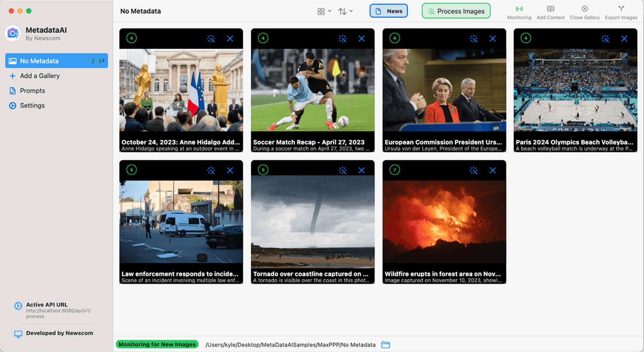Click the green Monitoring for New Images badge
644x352 pixels.
(157, 344)
